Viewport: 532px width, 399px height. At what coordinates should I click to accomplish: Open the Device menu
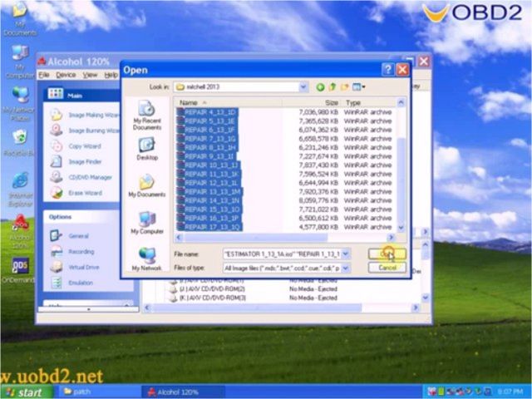pos(66,75)
